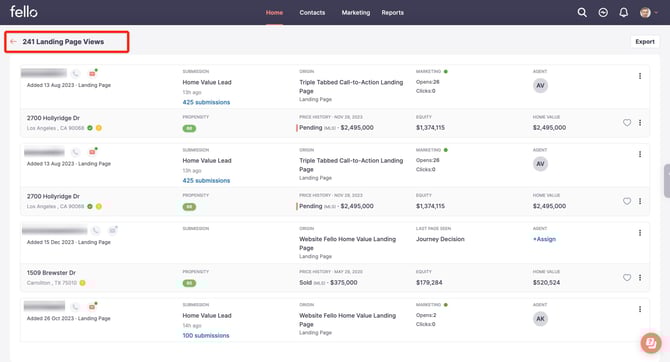Image resolution: width=670 pixels, height=362 pixels.
Task: Click the back arrow beside Landing Page Views
Action: (13, 41)
